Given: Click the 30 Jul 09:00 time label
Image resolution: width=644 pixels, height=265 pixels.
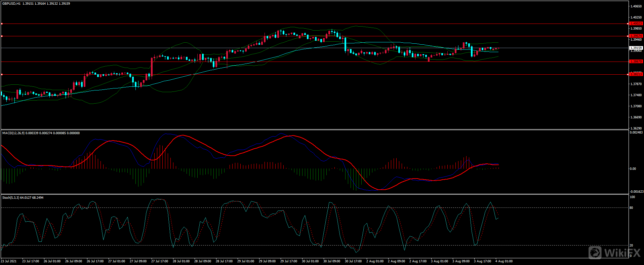Looking at the screenshot, I should [x=332, y=261].
